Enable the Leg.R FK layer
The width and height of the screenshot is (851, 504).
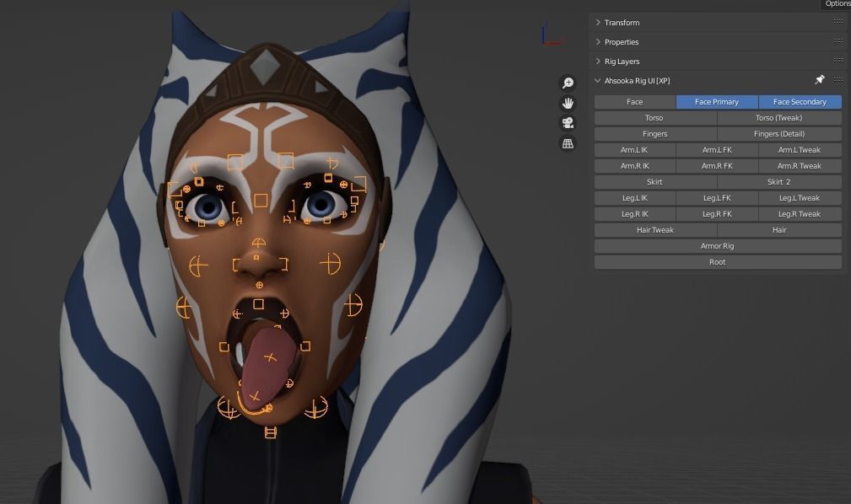(717, 214)
